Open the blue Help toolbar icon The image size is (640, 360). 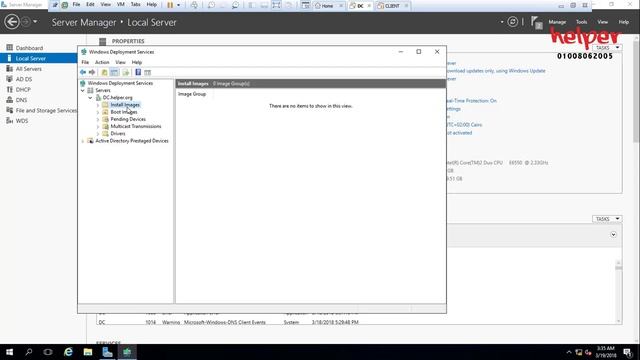tap(138, 72)
